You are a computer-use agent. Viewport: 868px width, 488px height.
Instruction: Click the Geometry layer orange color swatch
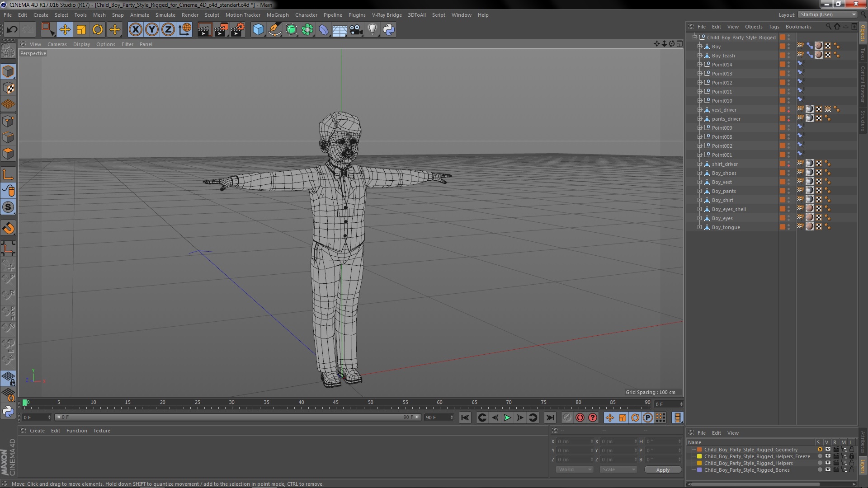[x=699, y=450]
